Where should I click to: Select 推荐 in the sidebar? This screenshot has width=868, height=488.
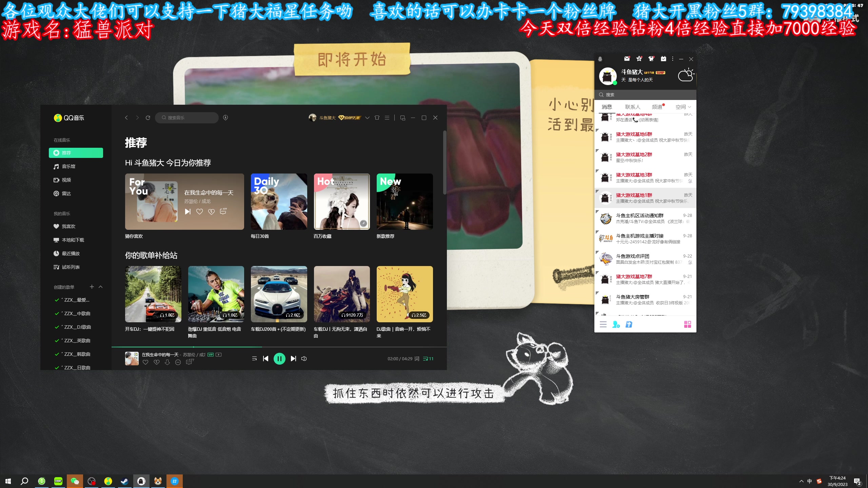76,153
